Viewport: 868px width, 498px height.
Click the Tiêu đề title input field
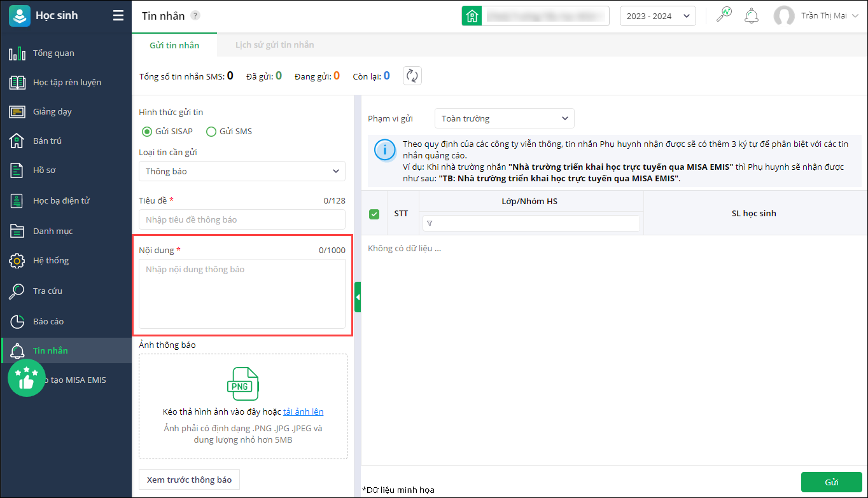click(x=242, y=219)
